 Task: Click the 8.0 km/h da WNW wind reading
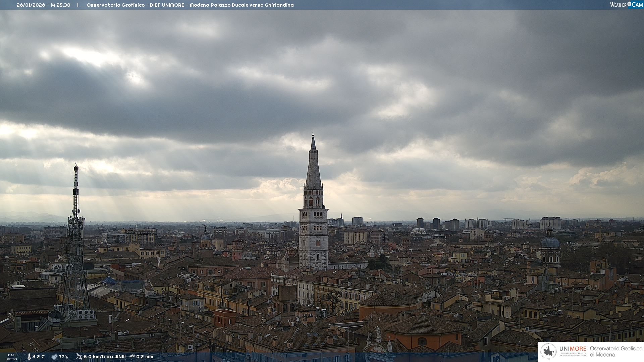(104, 357)
